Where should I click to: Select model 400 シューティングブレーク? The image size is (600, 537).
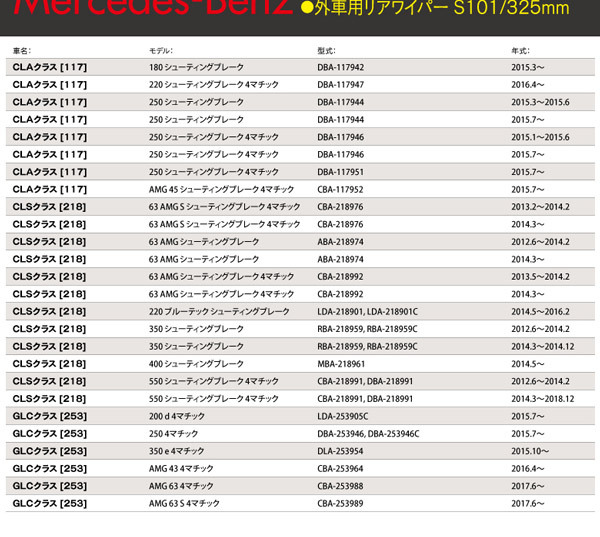(x=196, y=364)
